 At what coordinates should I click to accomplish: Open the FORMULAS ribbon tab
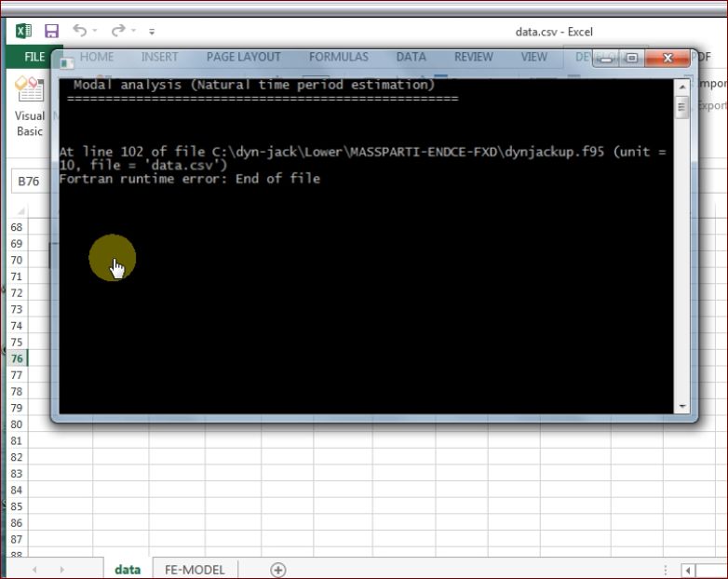pyautogui.click(x=339, y=57)
